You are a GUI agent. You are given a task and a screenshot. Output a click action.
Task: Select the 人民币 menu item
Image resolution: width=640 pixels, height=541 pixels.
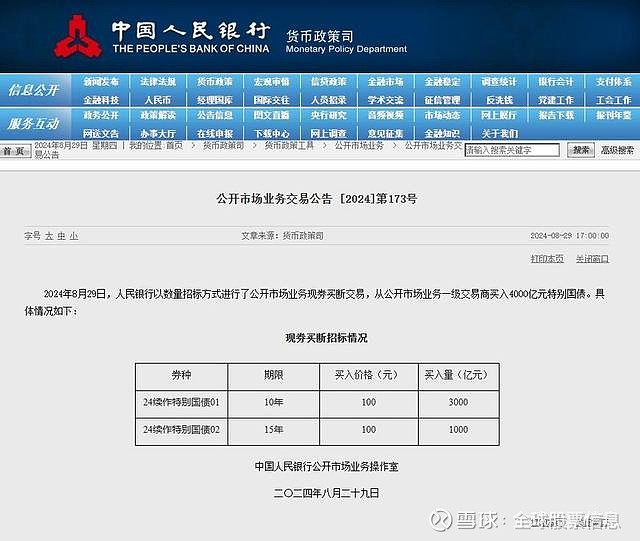pyautogui.click(x=158, y=100)
